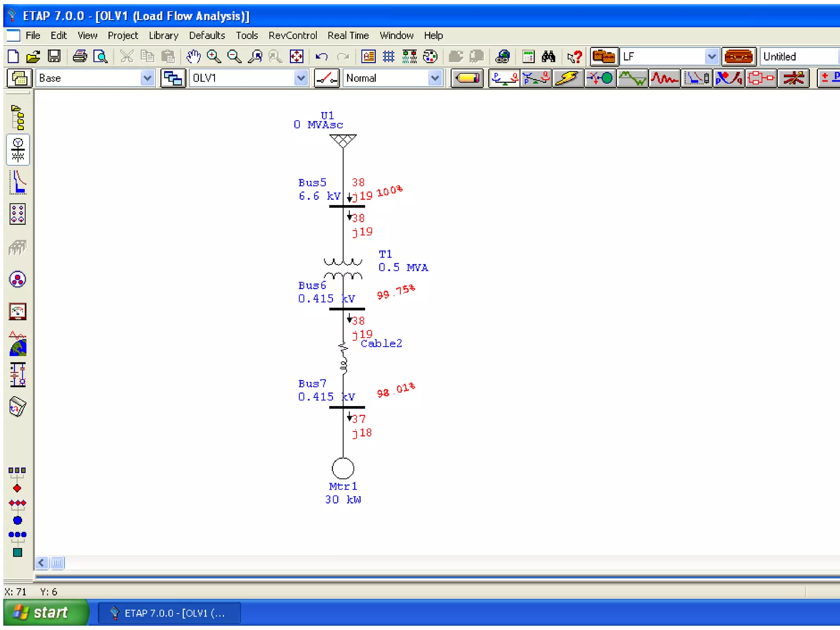
Task: Click the binoculars Find icon
Action: point(548,56)
